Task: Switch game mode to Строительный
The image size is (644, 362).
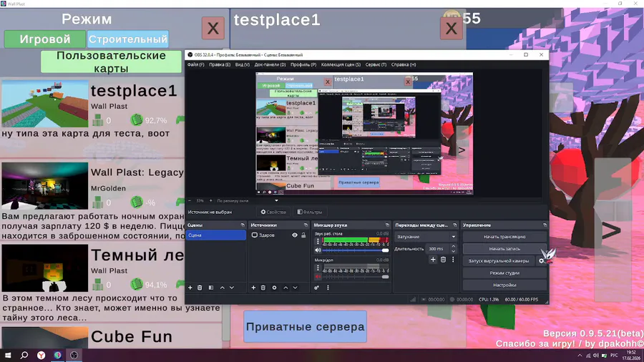Action: pos(128,39)
